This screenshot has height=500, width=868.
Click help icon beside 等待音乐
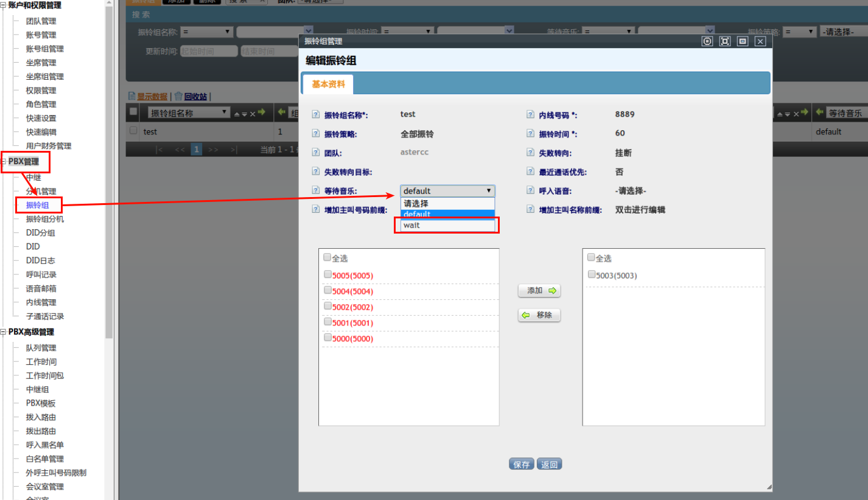(315, 190)
